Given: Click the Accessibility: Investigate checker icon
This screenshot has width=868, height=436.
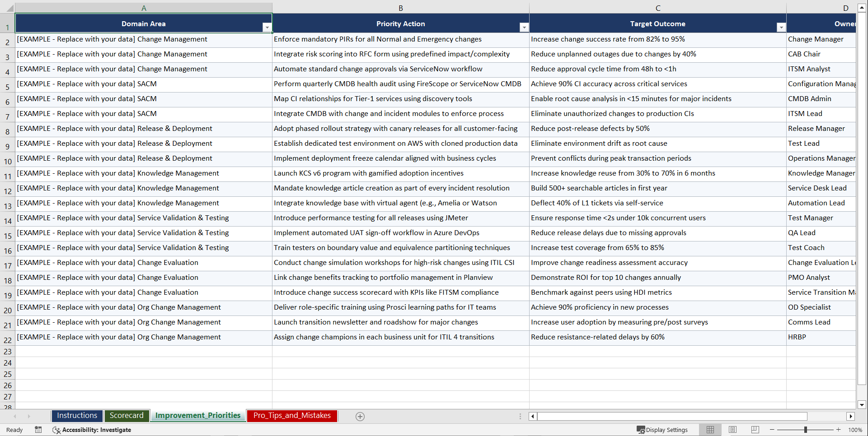Looking at the screenshot, I should [56, 430].
